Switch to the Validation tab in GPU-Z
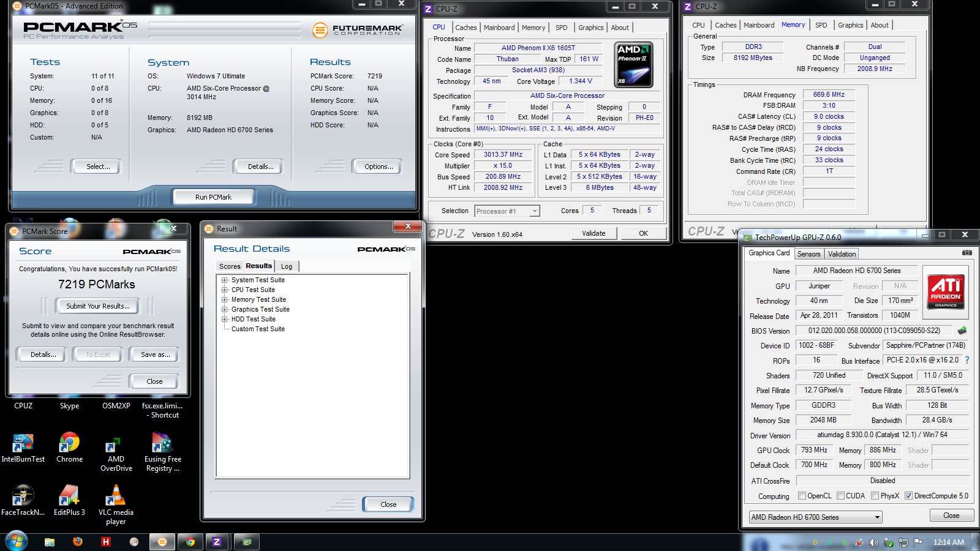This screenshot has width=980, height=551. [842, 254]
